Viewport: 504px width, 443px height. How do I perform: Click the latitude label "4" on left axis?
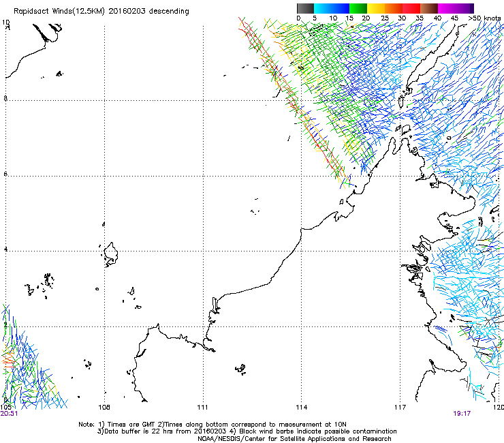5,249
